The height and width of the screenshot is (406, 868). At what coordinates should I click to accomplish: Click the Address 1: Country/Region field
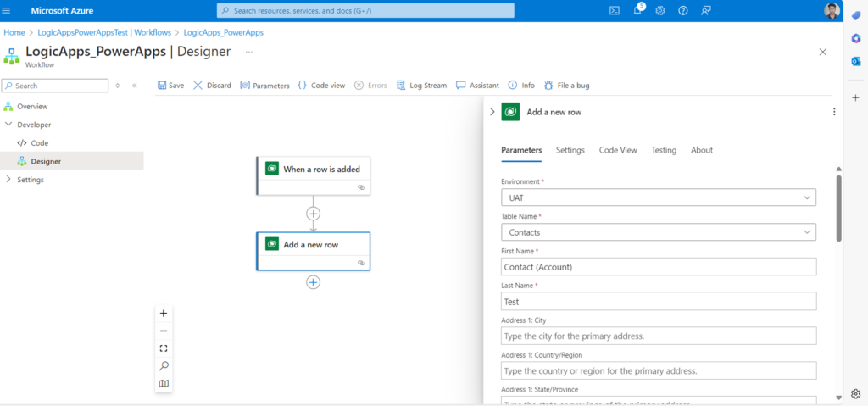[x=659, y=370]
